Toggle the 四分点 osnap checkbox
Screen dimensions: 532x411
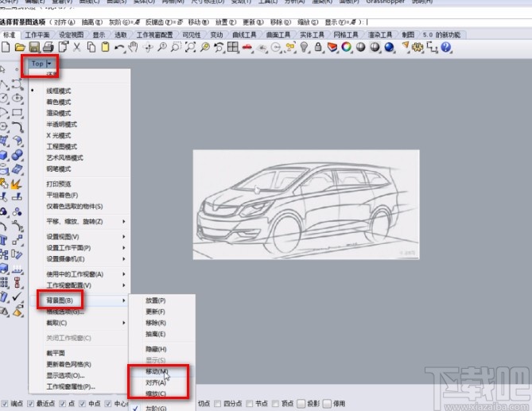click(x=217, y=403)
